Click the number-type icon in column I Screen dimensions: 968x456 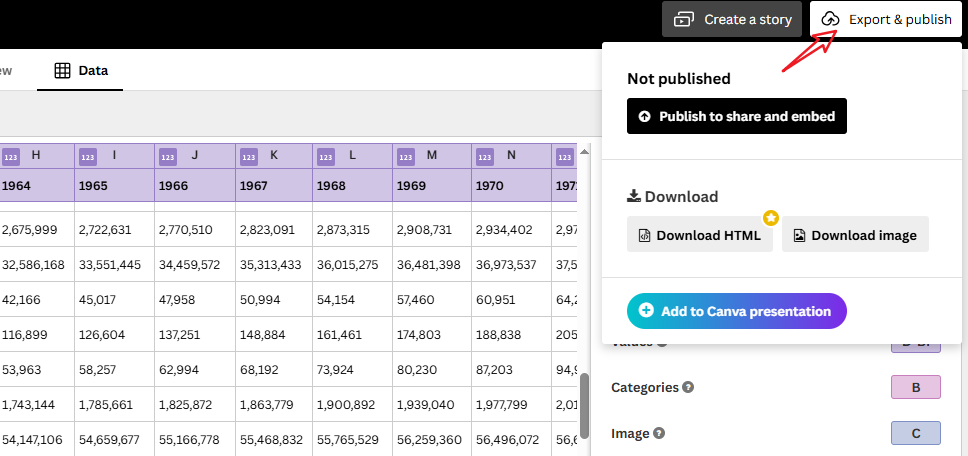pos(87,156)
